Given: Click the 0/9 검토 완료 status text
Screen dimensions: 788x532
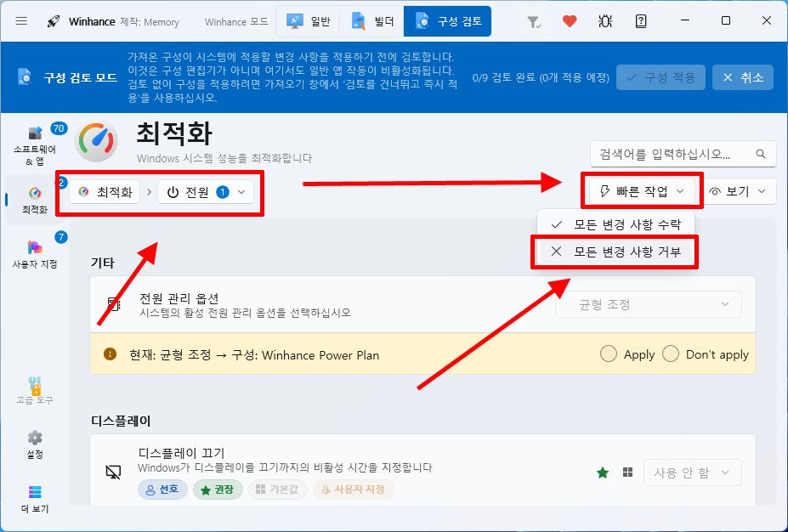Looking at the screenshot, I should 541,78.
